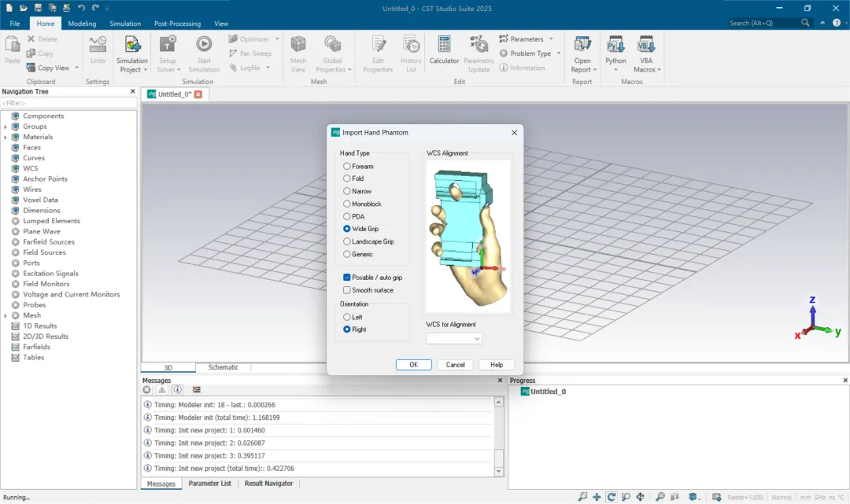Screen dimensions: 850x504
Task: Open the WCS for Alignment dropdown
Action: (454, 339)
